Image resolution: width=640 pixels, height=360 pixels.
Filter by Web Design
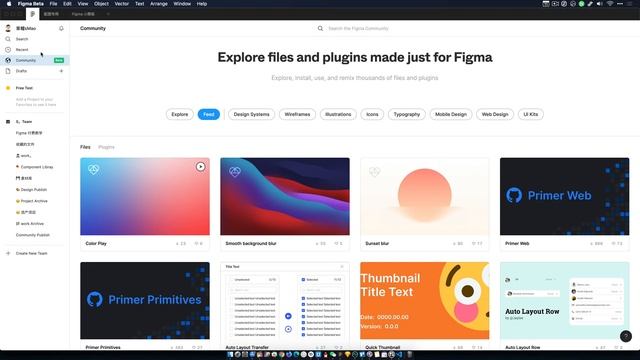[495, 114]
